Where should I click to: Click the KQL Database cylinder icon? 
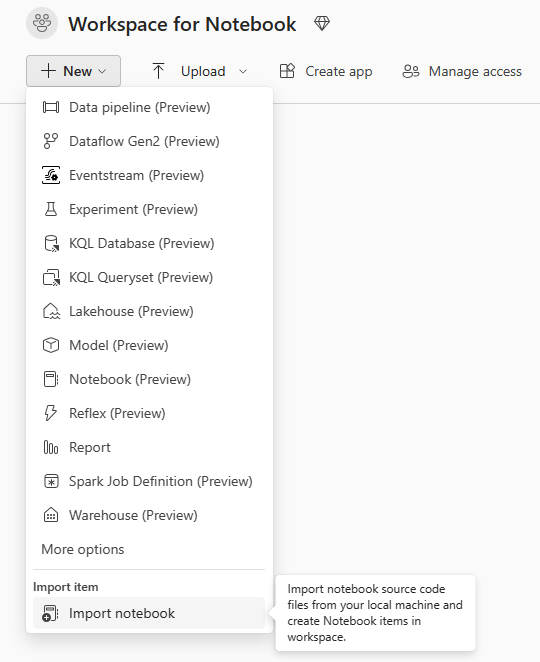pos(51,243)
